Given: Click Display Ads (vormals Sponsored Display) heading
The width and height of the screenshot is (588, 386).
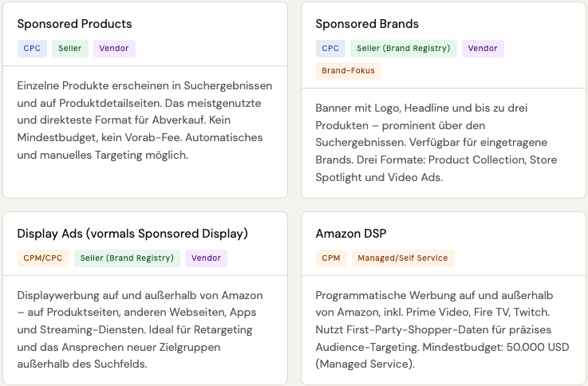Looking at the screenshot, I should (x=132, y=234).
